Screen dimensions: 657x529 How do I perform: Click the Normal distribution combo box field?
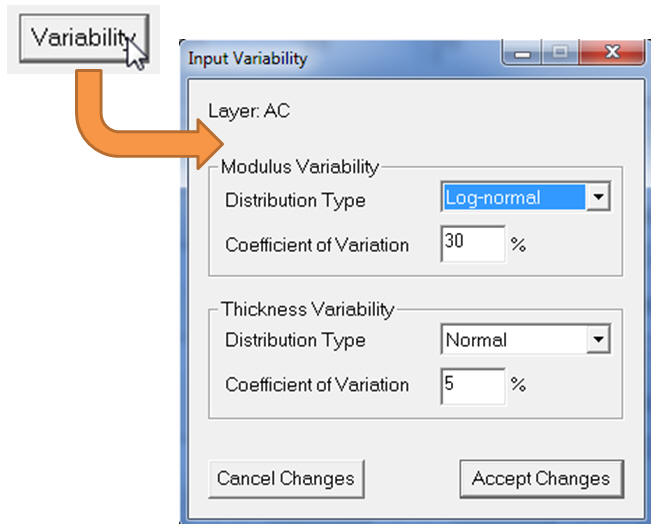[512, 340]
